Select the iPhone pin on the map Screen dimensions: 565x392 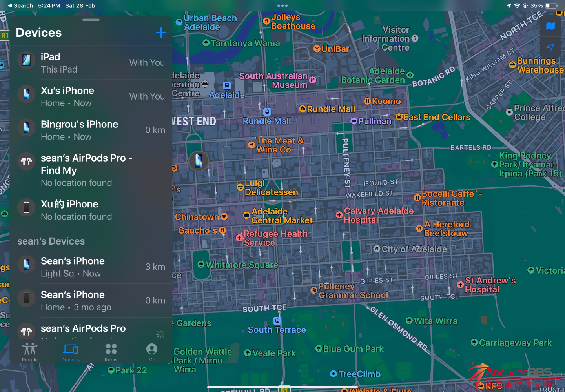(199, 161)
